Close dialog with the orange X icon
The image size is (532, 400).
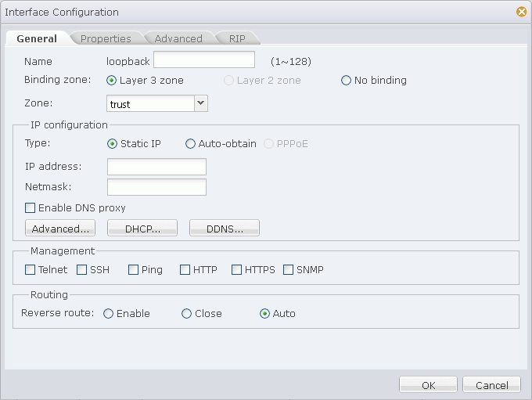click(522, 12)
